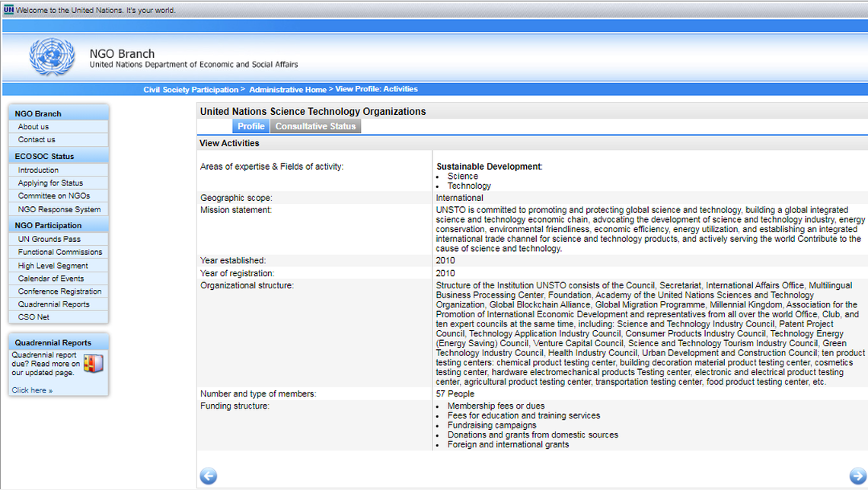The image size is (868, 490).
Task: Go back using the left blue arrow
Action: click(x=208, y=476)
